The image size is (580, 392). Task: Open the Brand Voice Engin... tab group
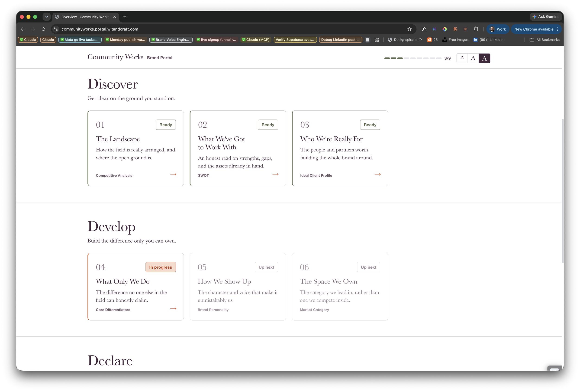[x=171, y=40]
